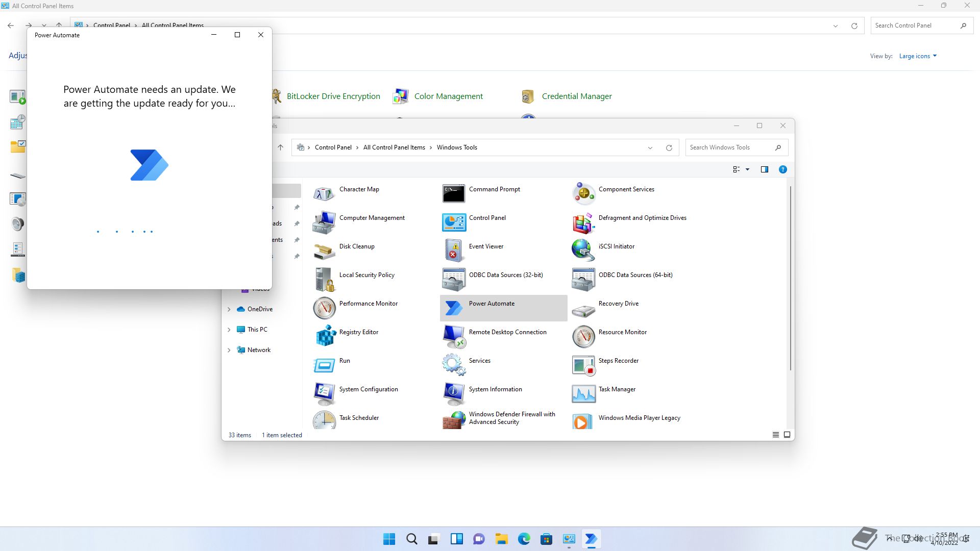Open the Component Services icon

[x=583, y=194]
